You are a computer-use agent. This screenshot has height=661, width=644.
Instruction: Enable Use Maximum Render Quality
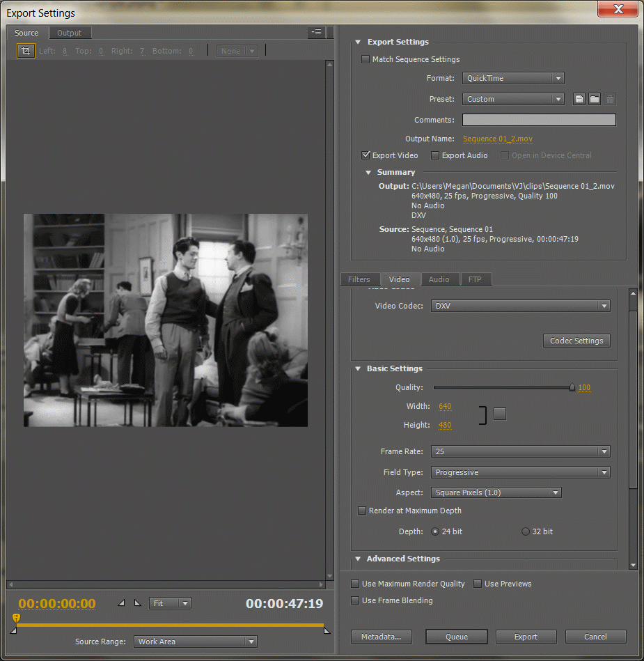pos(355,584)
